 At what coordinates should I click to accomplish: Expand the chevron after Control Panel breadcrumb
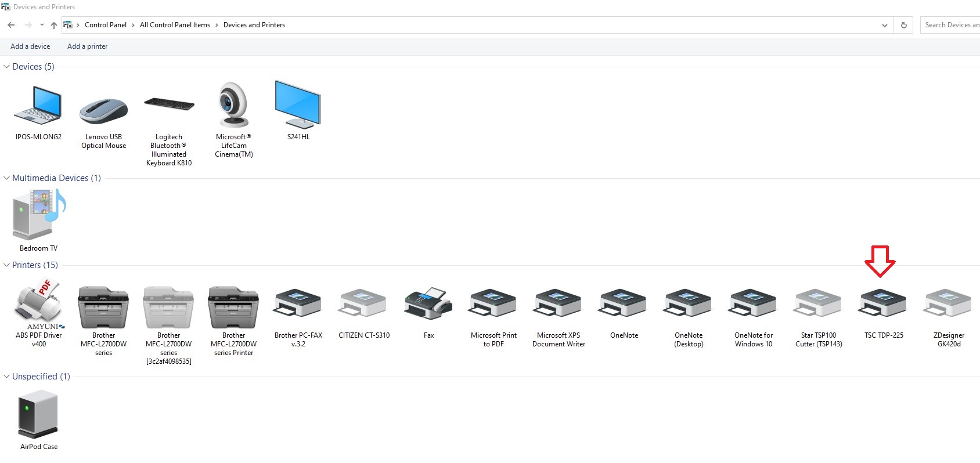[x=133, y=25]
